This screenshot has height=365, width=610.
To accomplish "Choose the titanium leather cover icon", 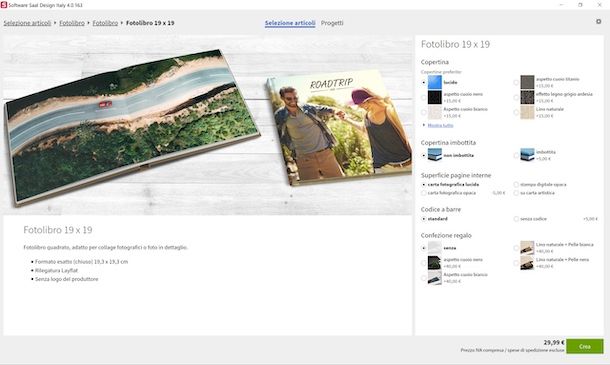I will [527, 82].
